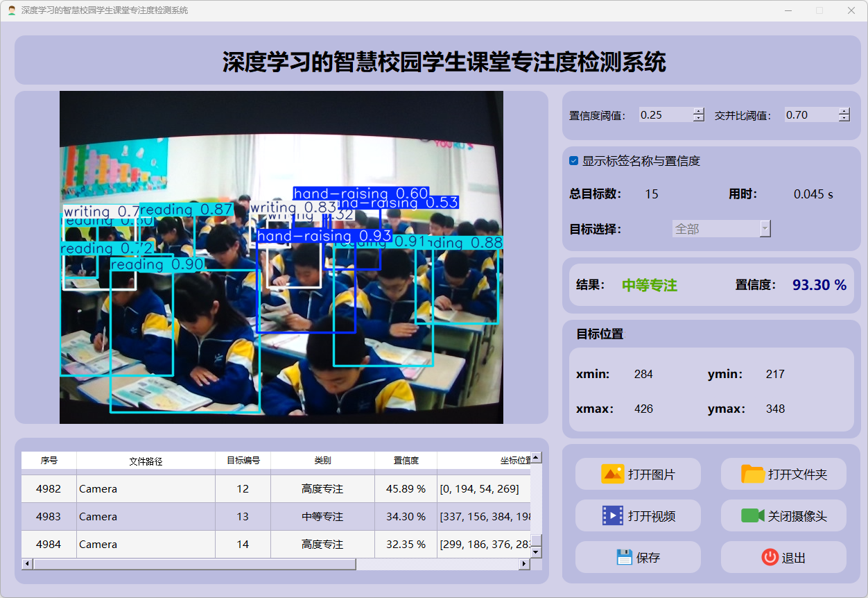
Task: Click the 类别 column header
Action: click(x=322, y=461)
